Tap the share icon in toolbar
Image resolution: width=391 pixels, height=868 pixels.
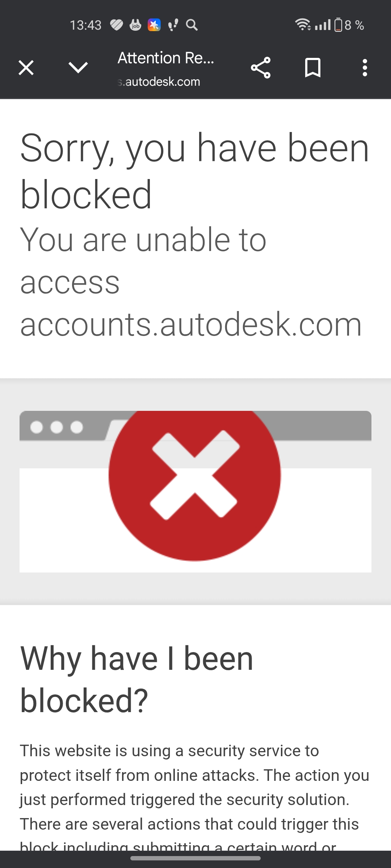pos(261,68)
